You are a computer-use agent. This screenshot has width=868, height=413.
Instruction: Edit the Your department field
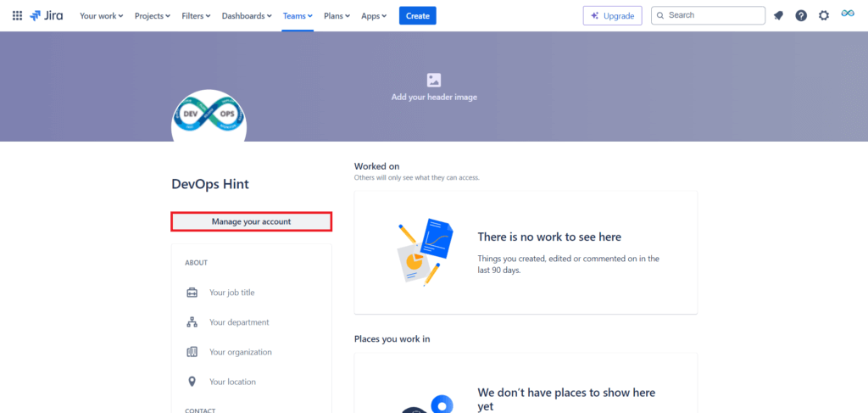(239, 322)
